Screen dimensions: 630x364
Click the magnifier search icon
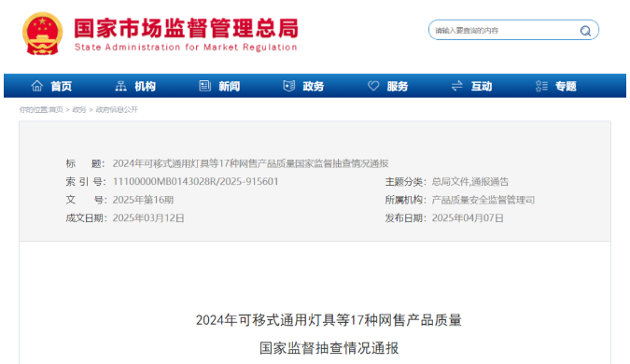coord(585,31)
